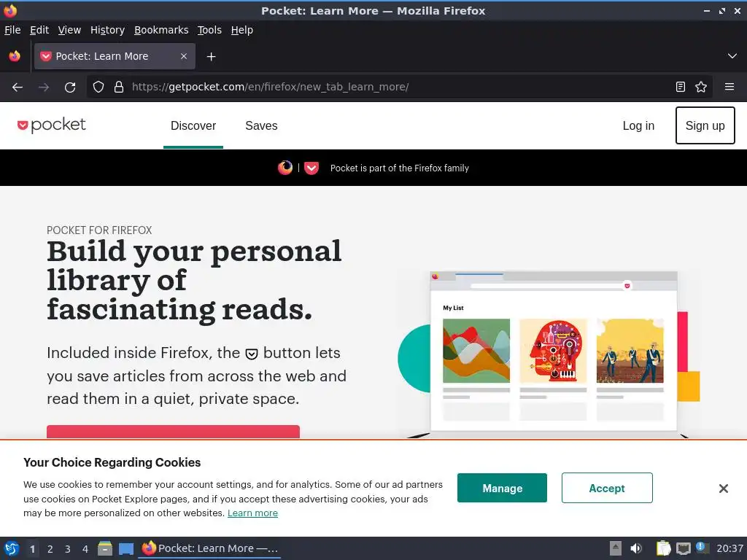Image resolution: width=747 pixels, height=560 pixels.
Task: Click the red call-to-action button
Action: tap(173, 432)
